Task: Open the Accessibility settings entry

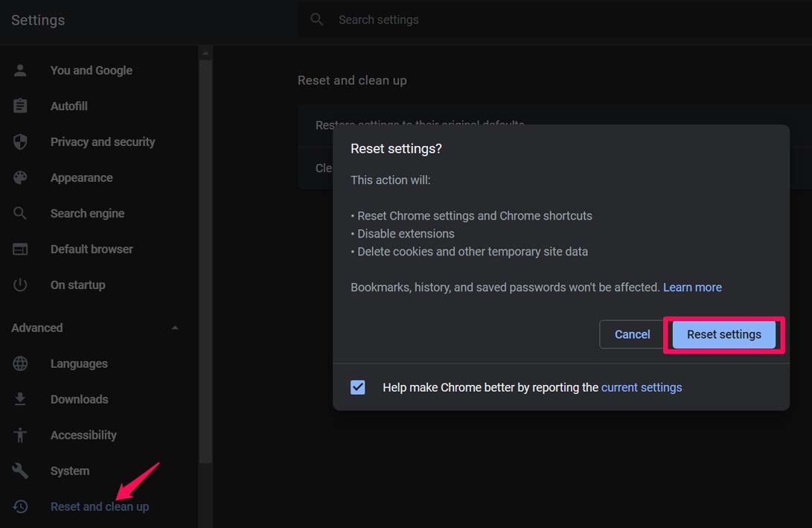Action: point(83,435)
